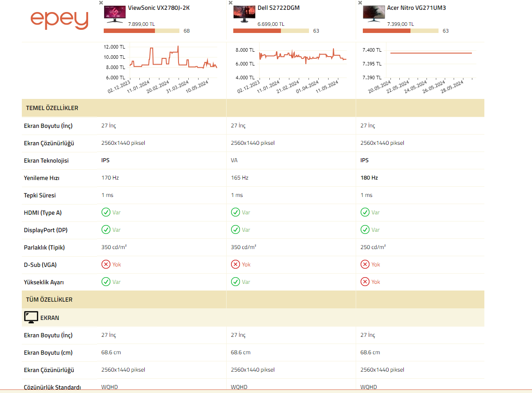
Task: Click ViewSonic HDMI check mark icon
Action: (x=106, y=212)
